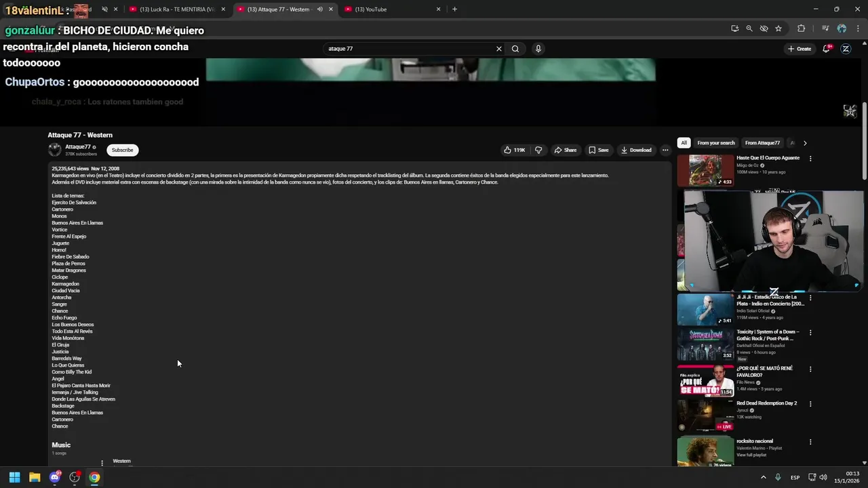The height and width of the screenshot is (488, 868).
Task: Open File Explorer from the taskbar
Action: pyautogui.click(x=35, y=477)
